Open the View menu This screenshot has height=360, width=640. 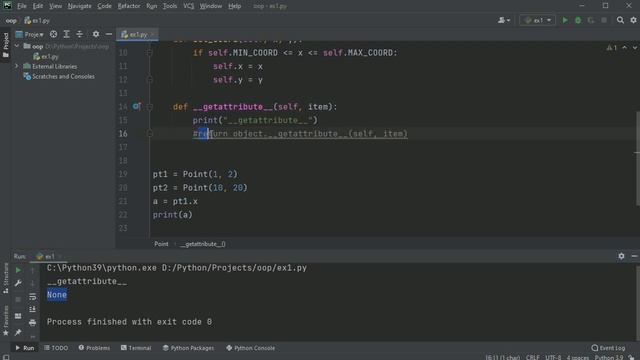pos(56,6)
